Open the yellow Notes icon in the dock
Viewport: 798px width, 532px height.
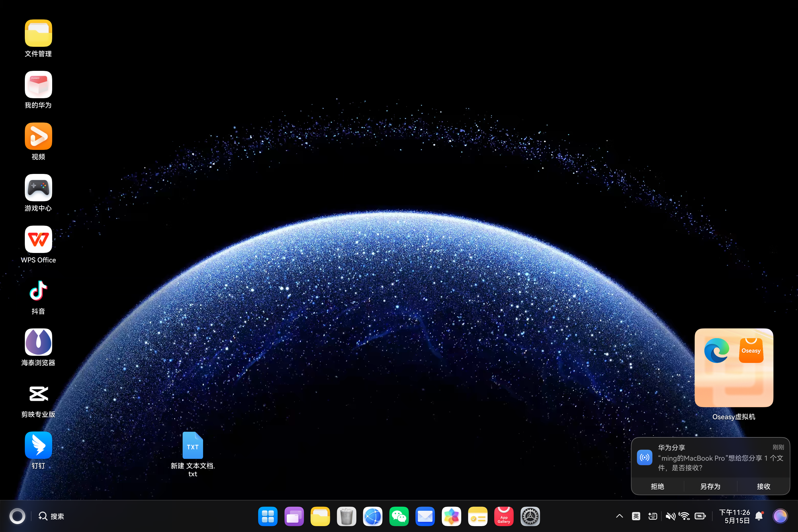click(478, 516)
